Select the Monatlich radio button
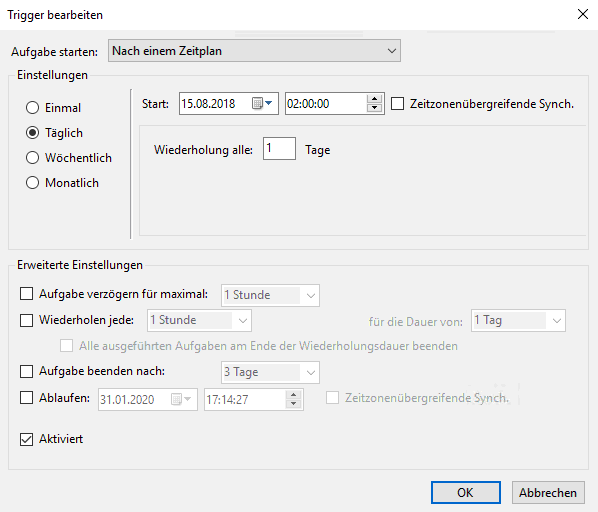Image resolution: width=598 pixels, height=512 pixels. coord(32,183)
